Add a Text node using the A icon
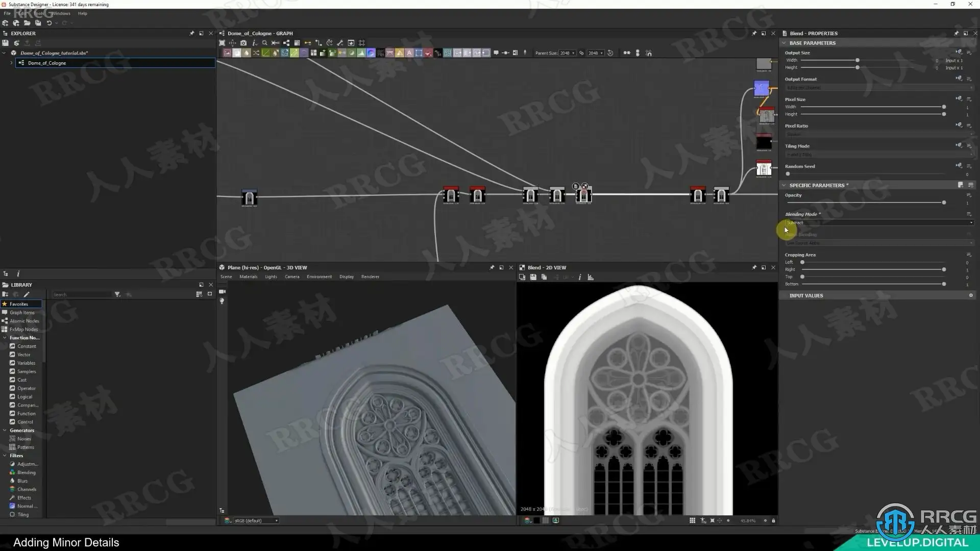980x551 pixels. pos(409,53)
